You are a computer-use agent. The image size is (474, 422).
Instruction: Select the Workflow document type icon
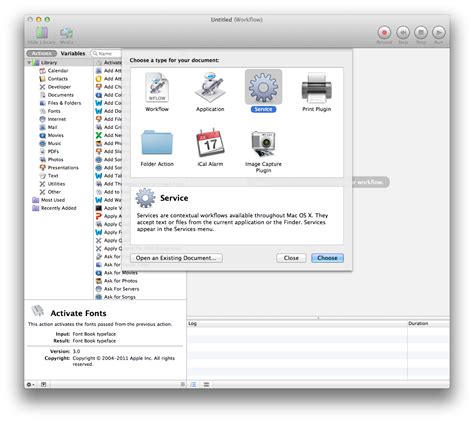point(157,87)
